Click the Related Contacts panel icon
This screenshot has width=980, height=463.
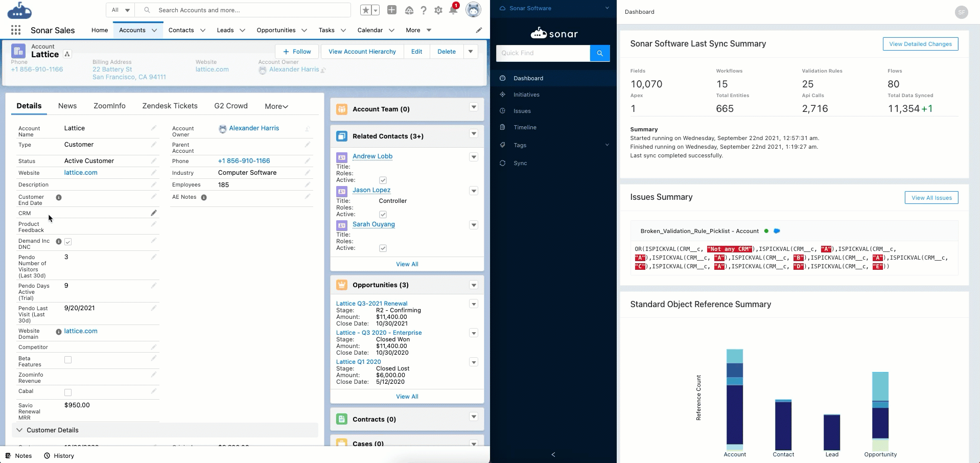342,136
